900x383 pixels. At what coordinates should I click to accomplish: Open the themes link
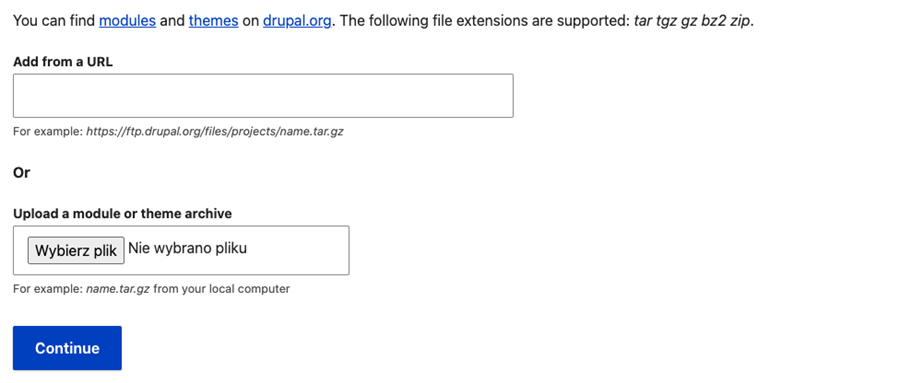pyautogui.click(x=214, y=21)
